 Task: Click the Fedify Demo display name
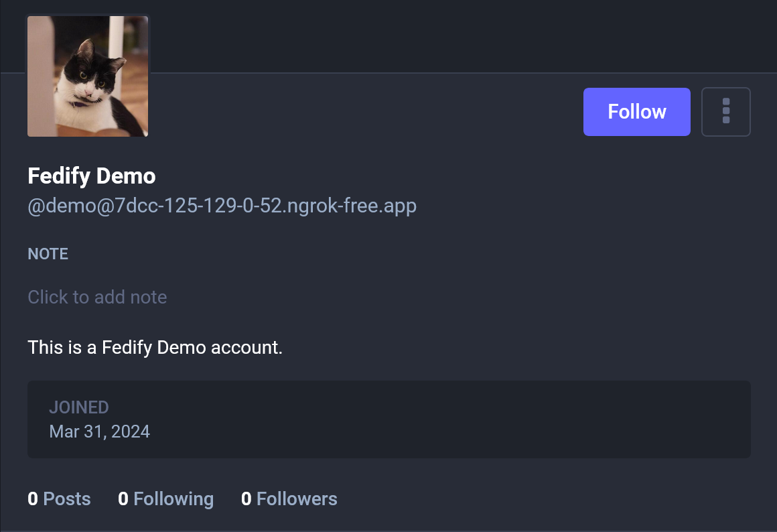(x=91, y=176)
